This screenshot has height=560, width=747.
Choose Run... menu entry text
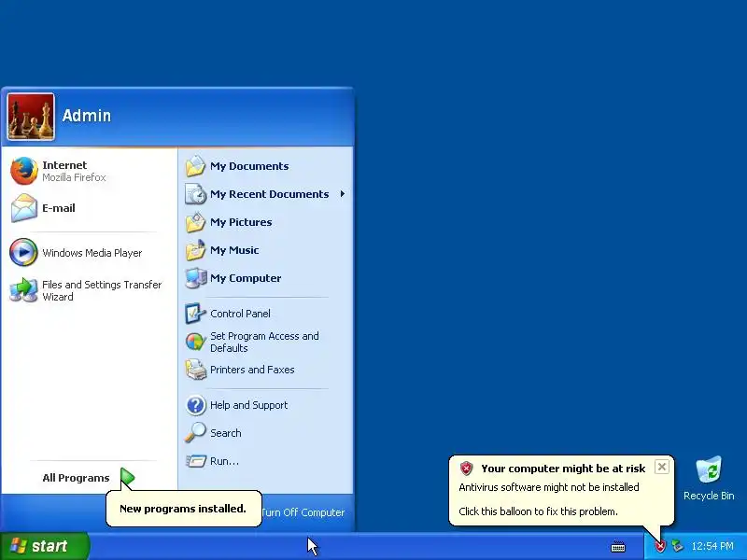tap(224, 461)
